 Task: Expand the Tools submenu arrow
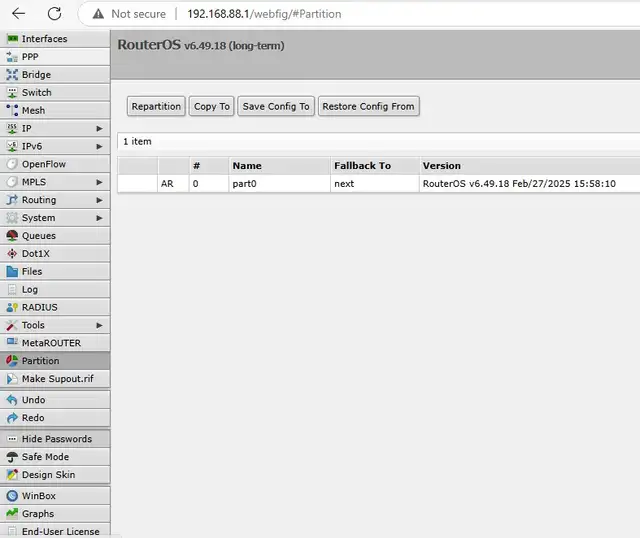(x=99, y=325)
